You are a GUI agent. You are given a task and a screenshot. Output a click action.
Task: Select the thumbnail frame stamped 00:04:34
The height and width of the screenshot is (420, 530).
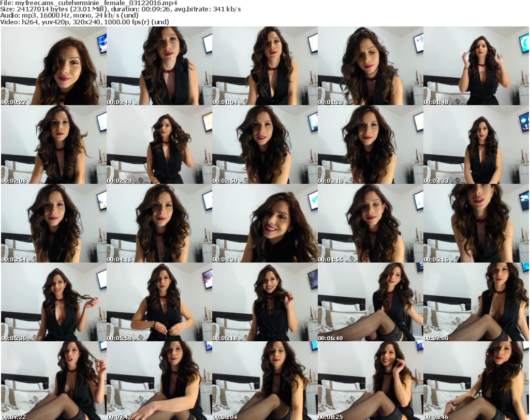point(264,223)
